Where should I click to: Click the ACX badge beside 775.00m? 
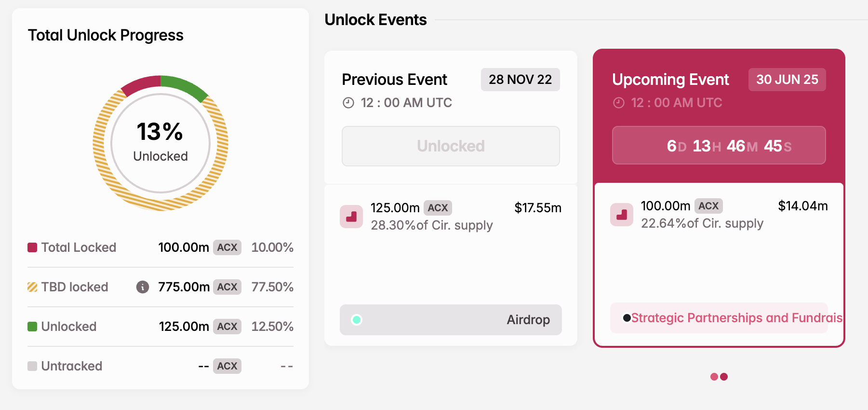(227, 287)
